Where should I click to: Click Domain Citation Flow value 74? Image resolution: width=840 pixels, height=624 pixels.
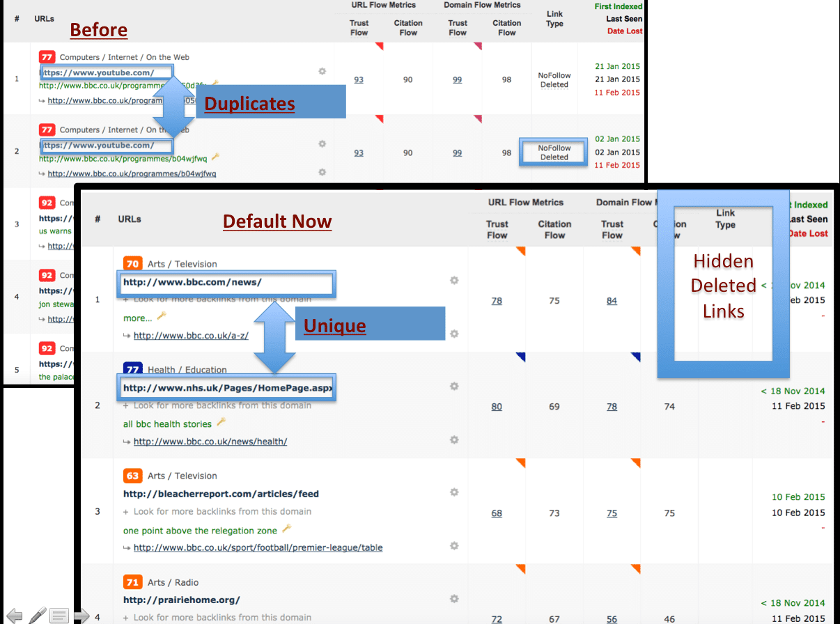(669, 407)
